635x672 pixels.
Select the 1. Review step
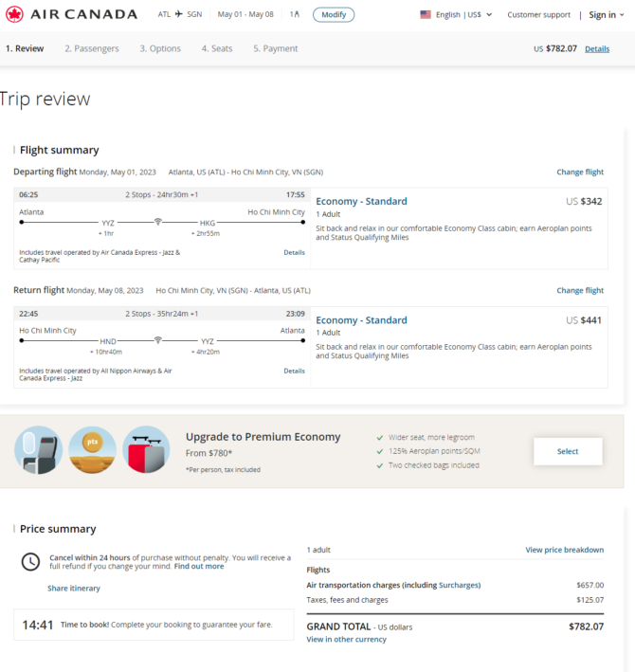coord(25,48)
